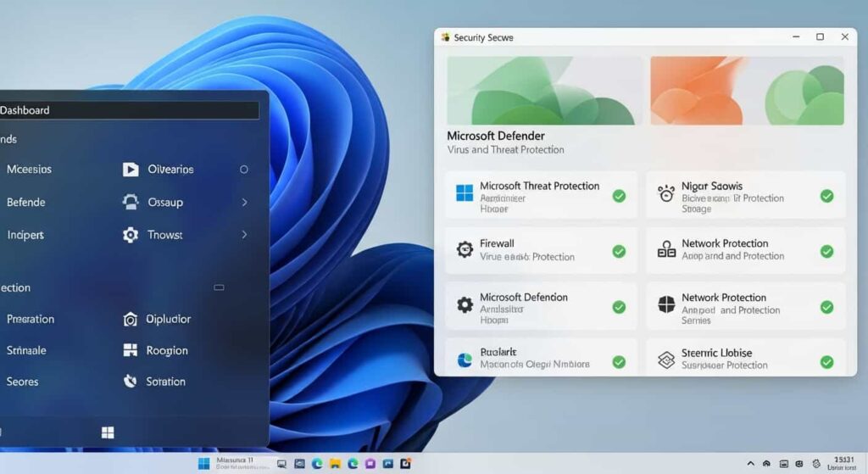Open the Oivearios entry

(x=170, y=170)
